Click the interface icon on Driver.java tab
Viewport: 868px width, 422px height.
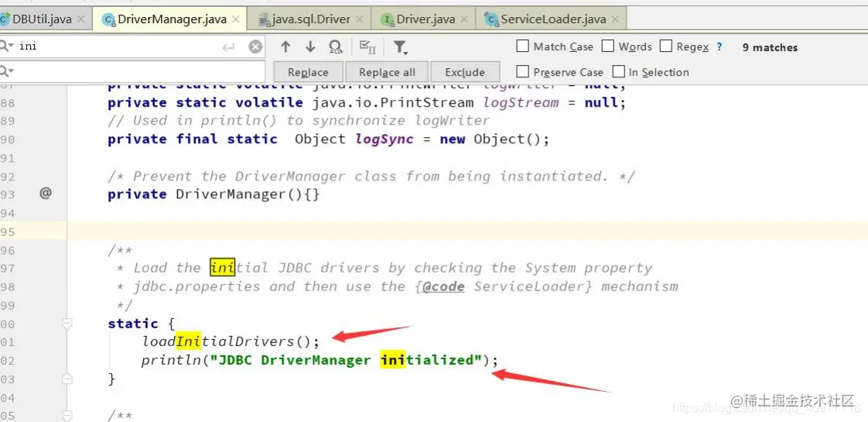pyautogui.click(x=388, y=20)
